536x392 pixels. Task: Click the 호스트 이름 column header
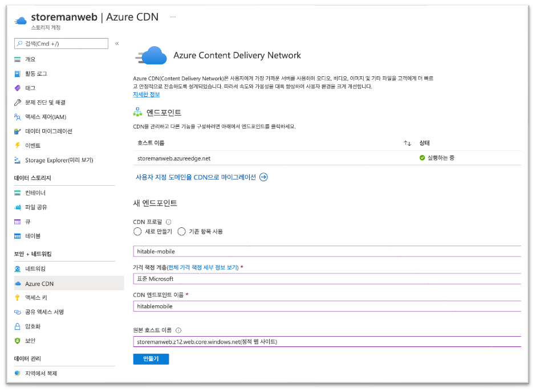click(x=151, y=143)
